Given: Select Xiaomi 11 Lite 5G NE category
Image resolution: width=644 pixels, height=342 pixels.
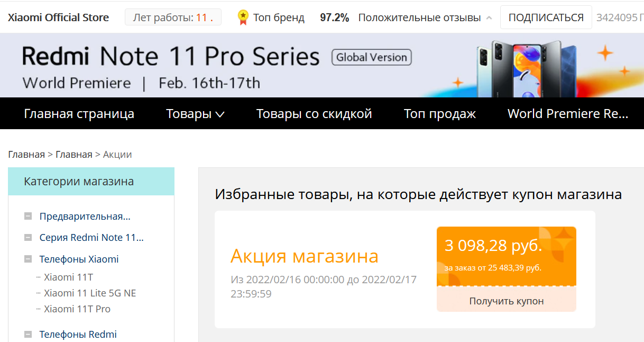Looking at the screenshot, I should [90, 293].
